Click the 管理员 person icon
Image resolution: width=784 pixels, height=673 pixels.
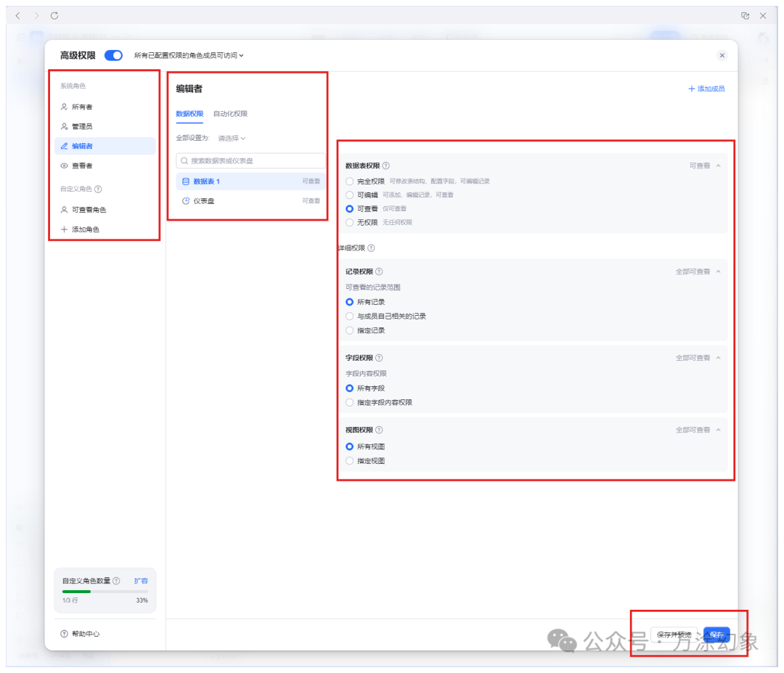tap(64, 126)
